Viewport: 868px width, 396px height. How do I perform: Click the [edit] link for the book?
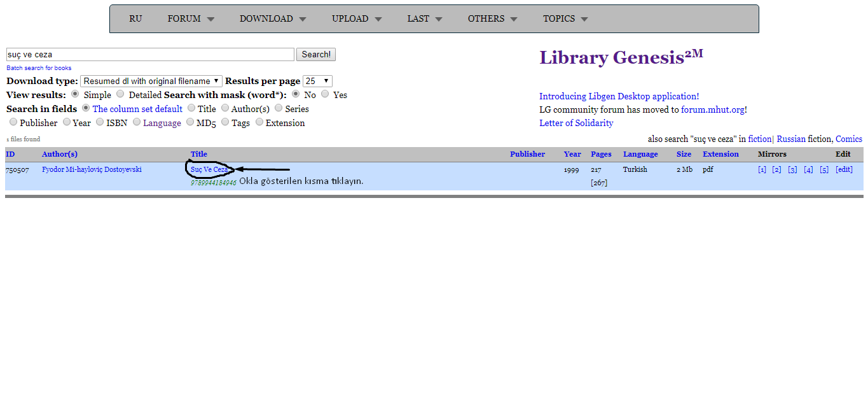(844, 169)
